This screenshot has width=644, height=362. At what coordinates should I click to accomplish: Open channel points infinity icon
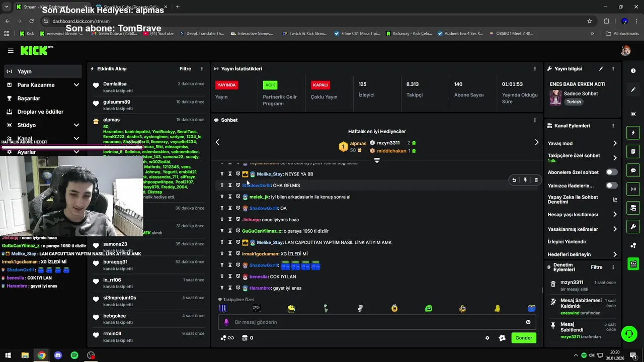pyautogui.click(x=227, y=338)
